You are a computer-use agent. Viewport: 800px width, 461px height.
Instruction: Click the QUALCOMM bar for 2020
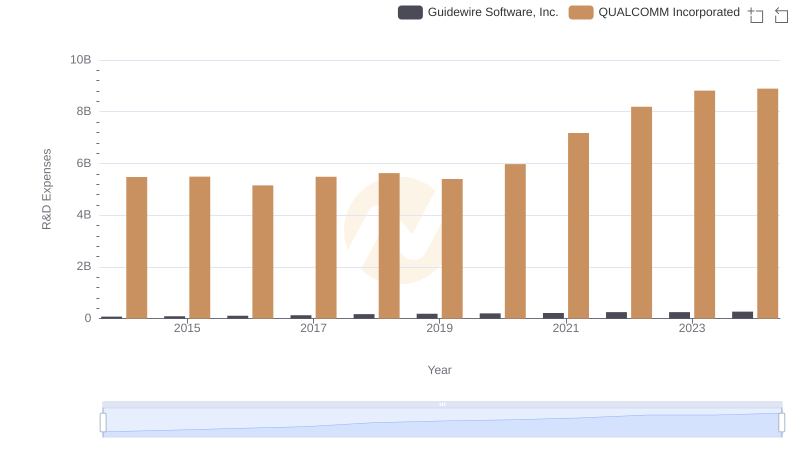pos(515,241)
